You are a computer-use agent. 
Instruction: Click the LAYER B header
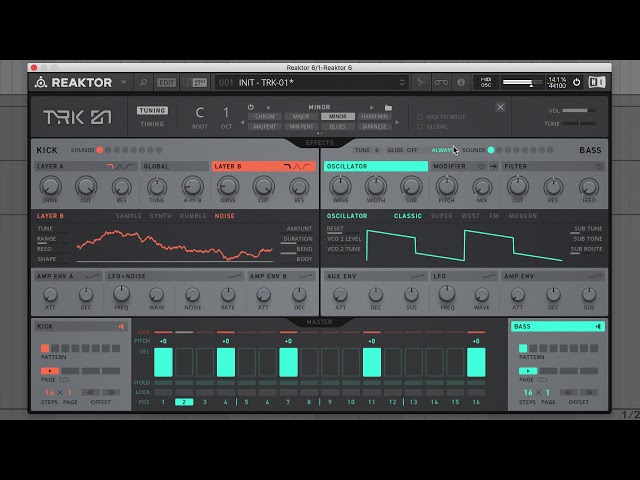(x=264, y=167)
